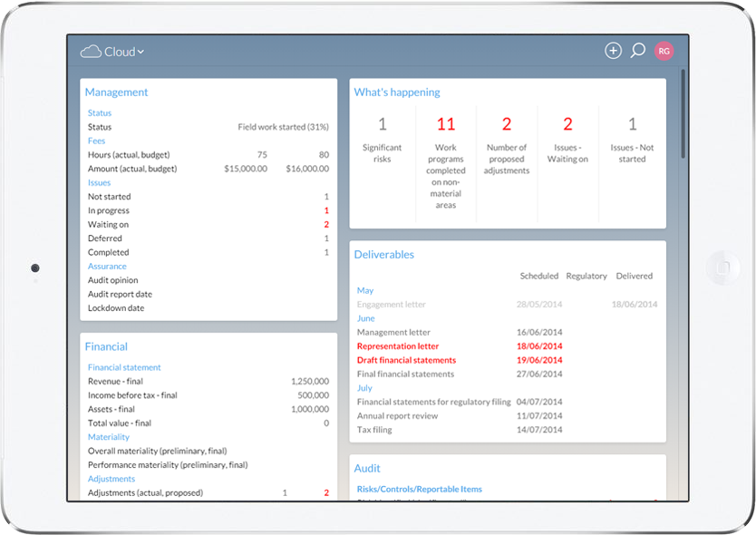Select Draft financial statements row
The image size is (756, 535).
tap(406, 360)
